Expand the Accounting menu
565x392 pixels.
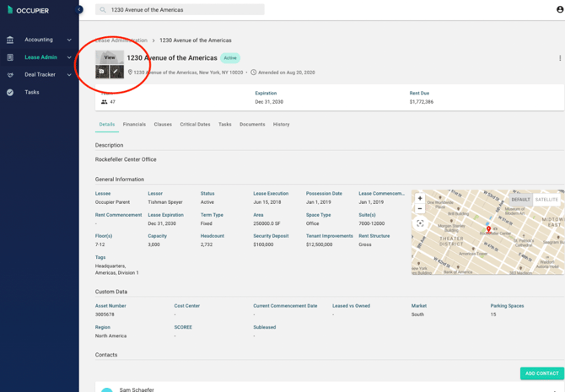pos(69,40)
